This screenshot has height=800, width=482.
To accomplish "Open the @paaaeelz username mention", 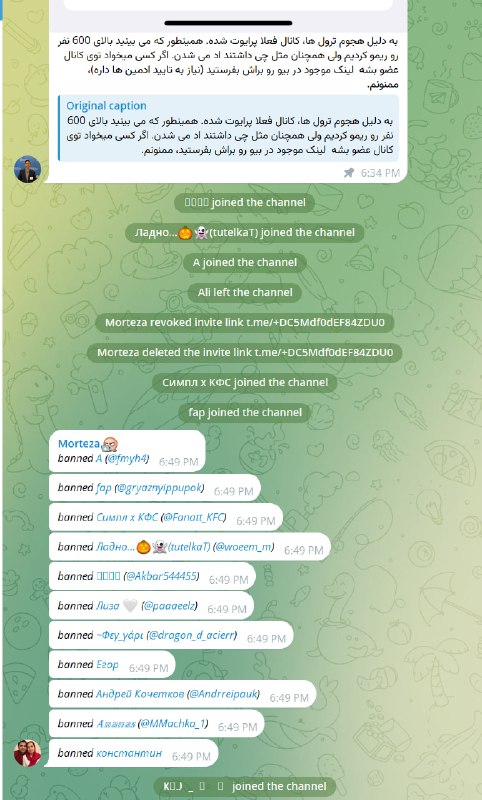I will pos(169,606).
